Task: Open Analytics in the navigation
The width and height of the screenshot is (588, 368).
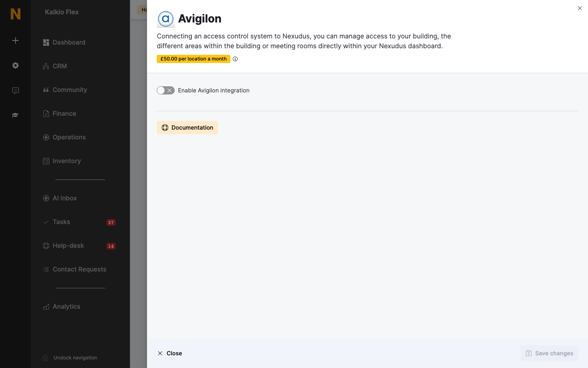Action: (67, 307)
